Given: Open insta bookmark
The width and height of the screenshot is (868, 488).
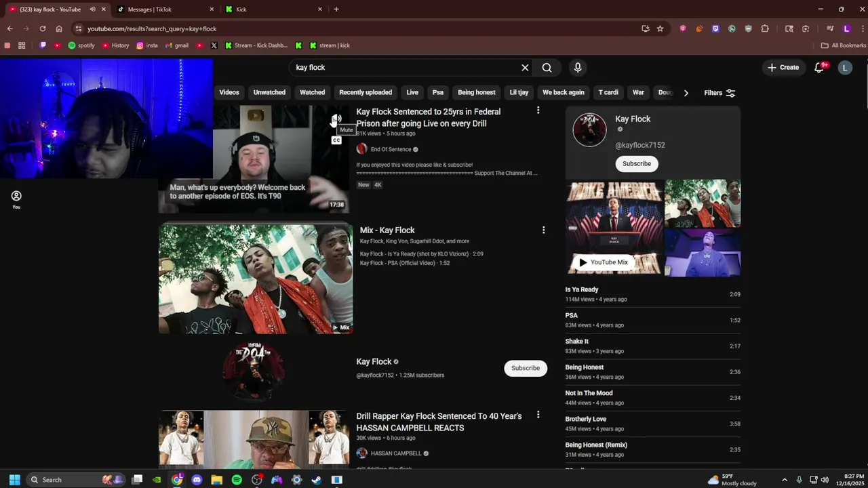Looking at the screenshot, I should tap(147, 45).
